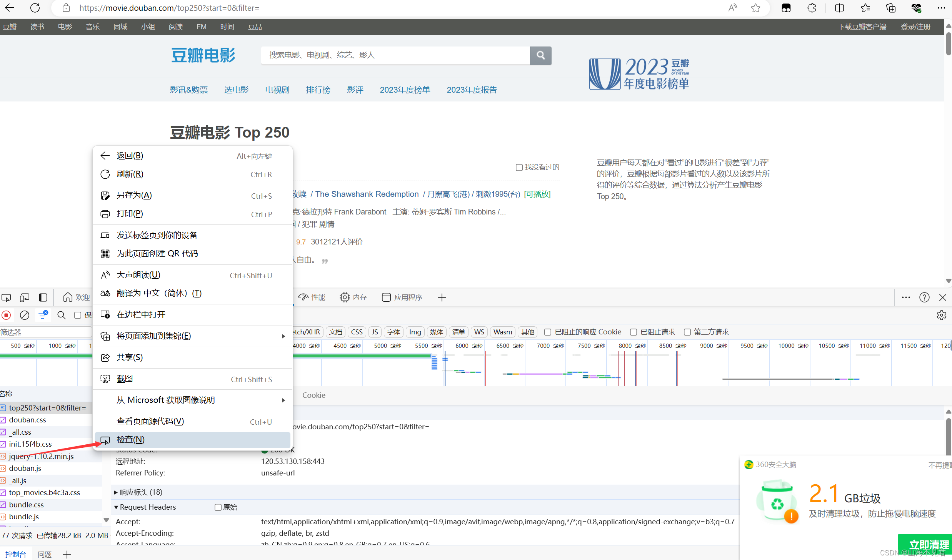Refresh the page with the reload icon

point(35,8)
